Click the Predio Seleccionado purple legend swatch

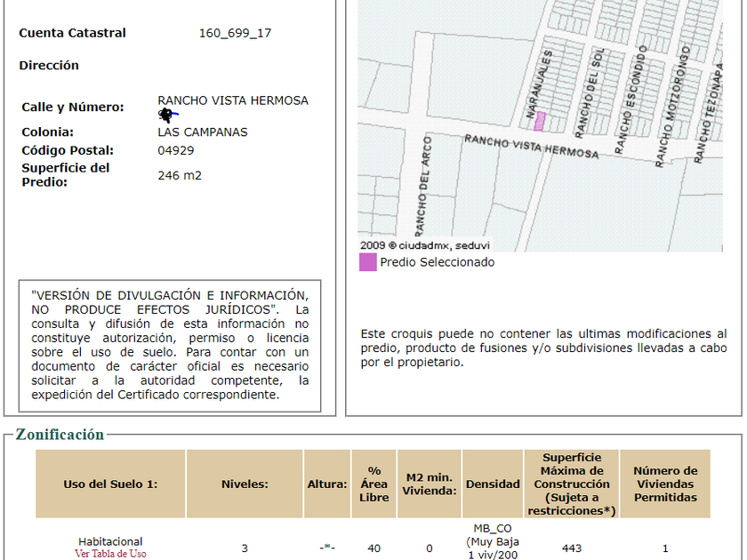[367, 262]
